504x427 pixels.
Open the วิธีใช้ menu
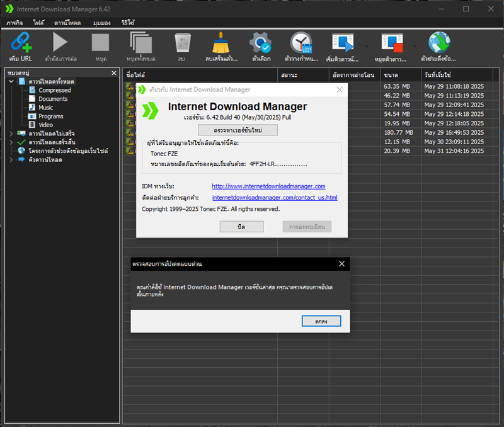[128, 23]
